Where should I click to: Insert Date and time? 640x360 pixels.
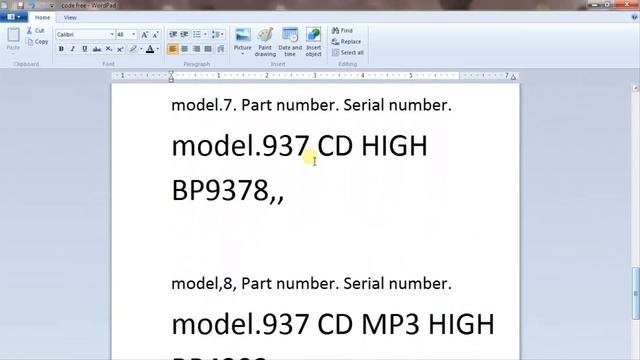[290, 41]
